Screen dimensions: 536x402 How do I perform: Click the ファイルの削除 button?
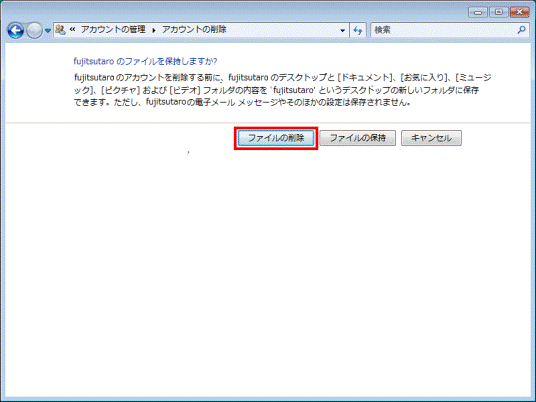pyautogui.click(x=276, y=138)
